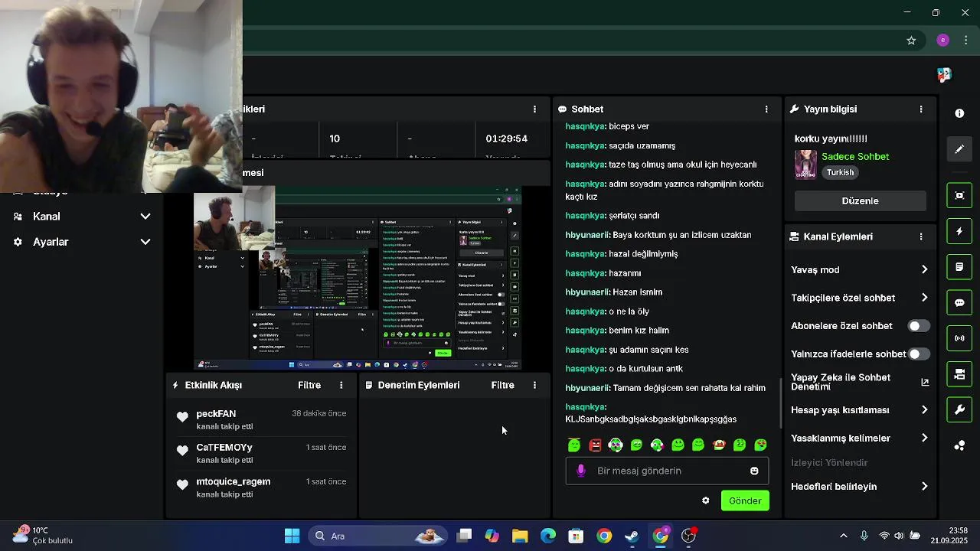This screenshot has width=980, height=551.
Task: Click the purple microphone icon in the message box
Action: [581, 471]
